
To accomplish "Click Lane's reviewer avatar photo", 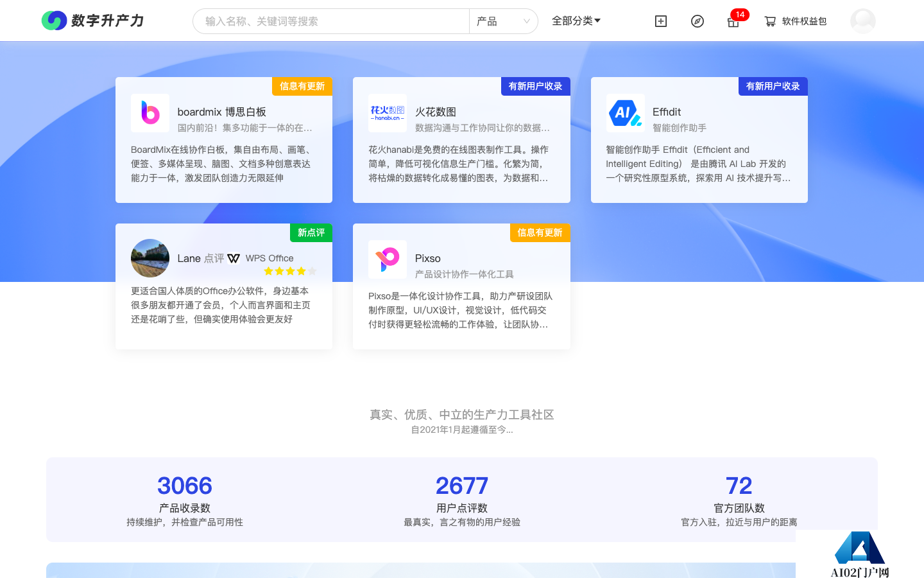I will click(150, 258).
